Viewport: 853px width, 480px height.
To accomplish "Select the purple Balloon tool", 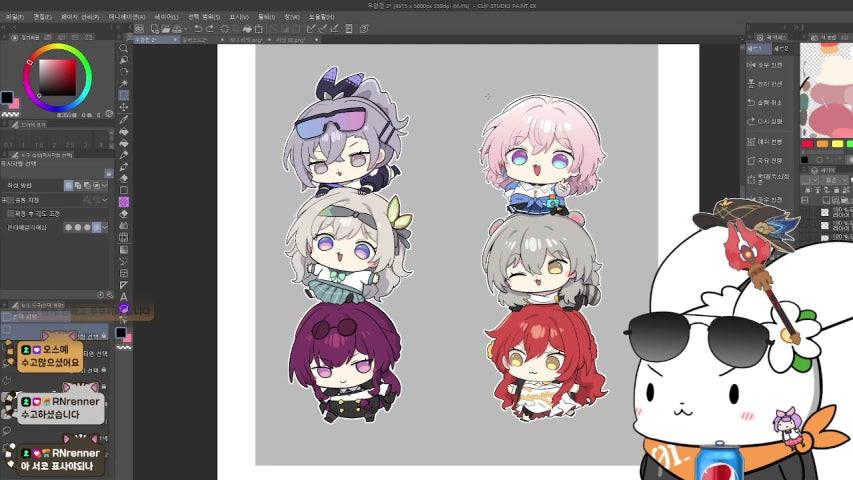I will coord(123,309).
